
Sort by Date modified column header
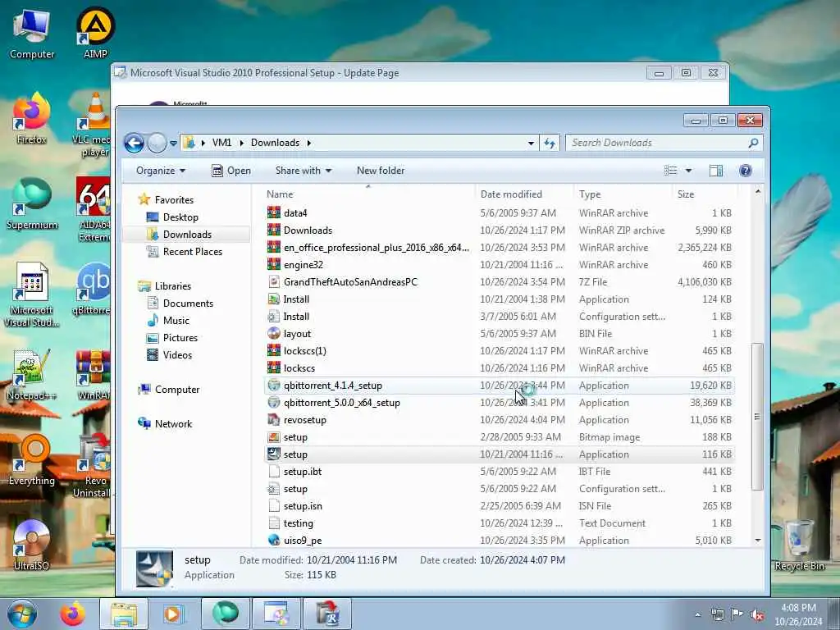click(524, 194)
